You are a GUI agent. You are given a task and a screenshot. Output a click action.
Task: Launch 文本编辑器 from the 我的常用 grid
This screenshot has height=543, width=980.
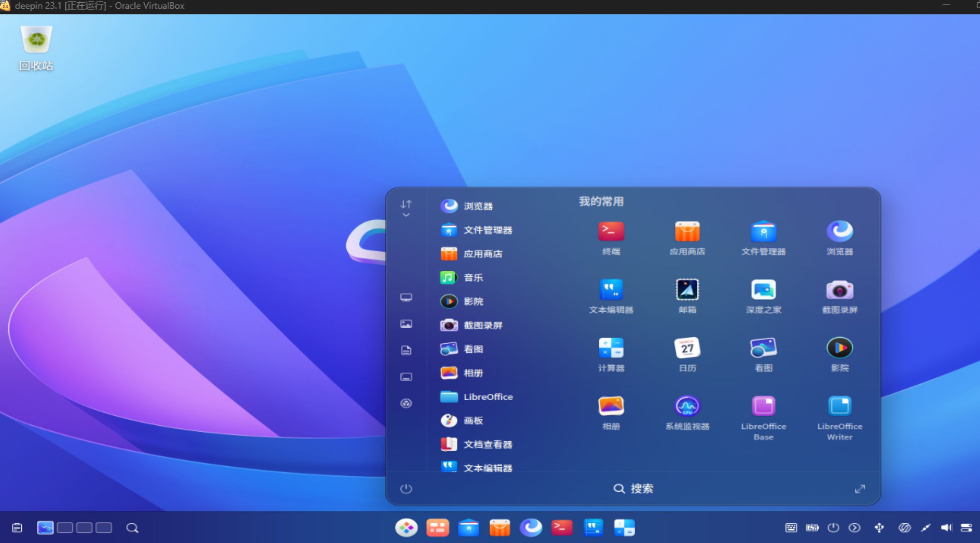point(611,290)
